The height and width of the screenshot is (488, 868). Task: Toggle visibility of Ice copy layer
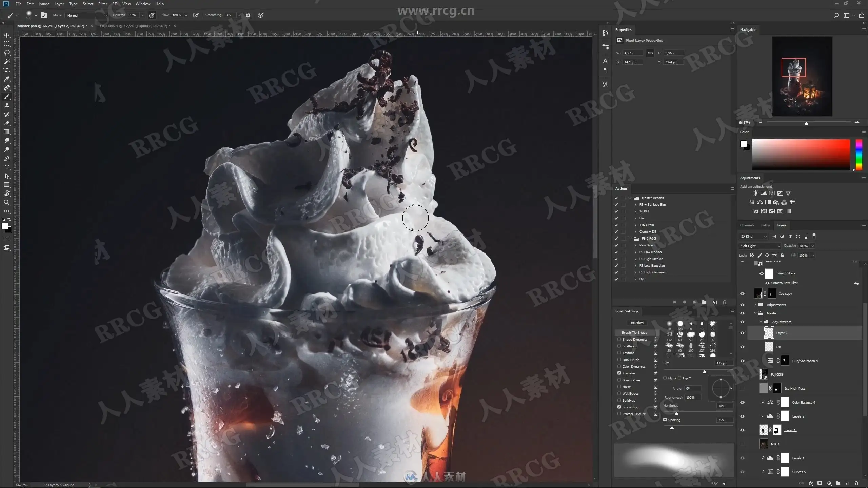click(742, 294)
